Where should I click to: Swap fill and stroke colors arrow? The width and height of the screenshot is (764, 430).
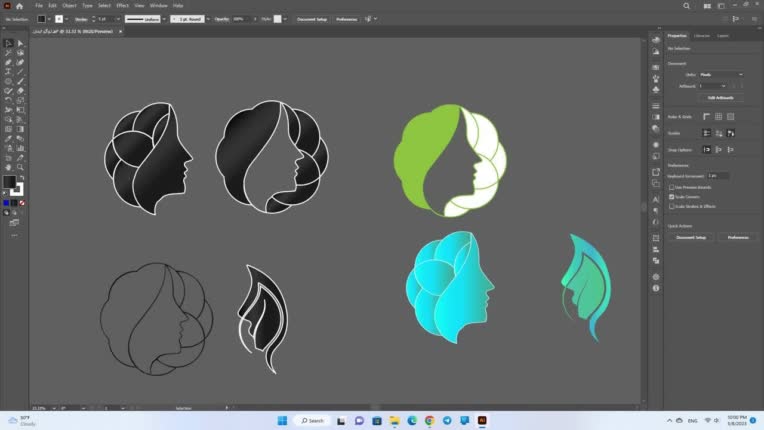tap(22, 178)
